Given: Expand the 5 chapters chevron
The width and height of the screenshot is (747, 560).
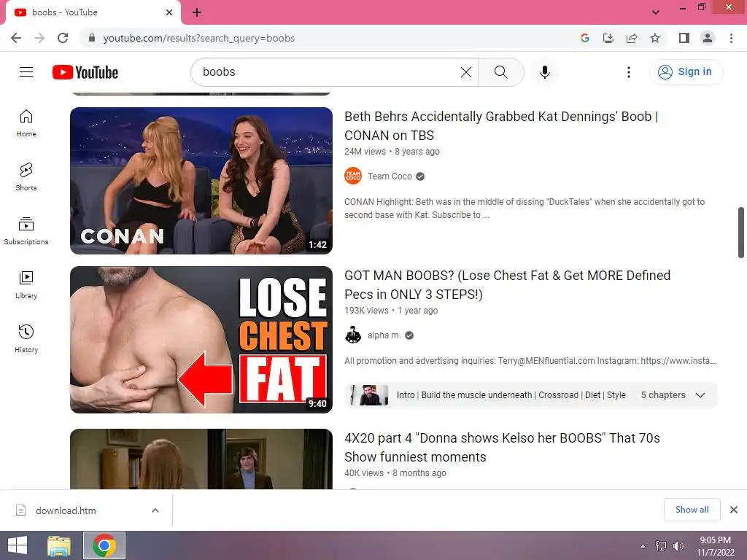Looking at the screenshot, I should pyautogui.click(x=700, y=395).
